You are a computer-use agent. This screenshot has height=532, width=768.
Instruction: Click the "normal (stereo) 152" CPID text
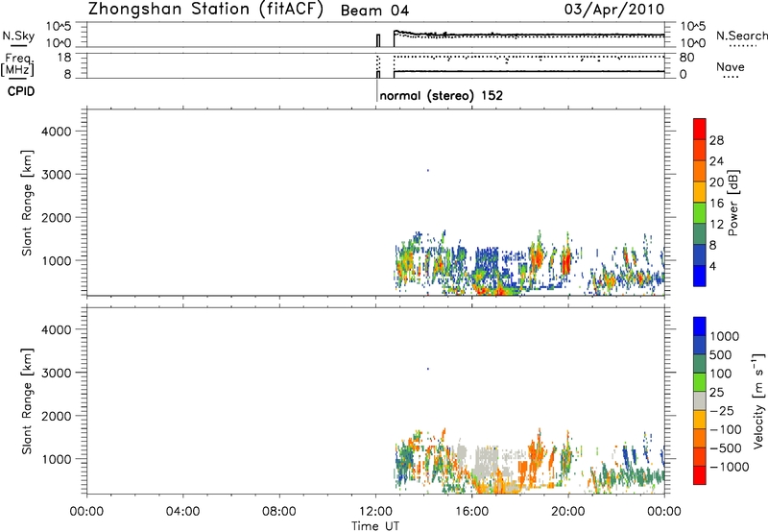[x=442, y=95]
